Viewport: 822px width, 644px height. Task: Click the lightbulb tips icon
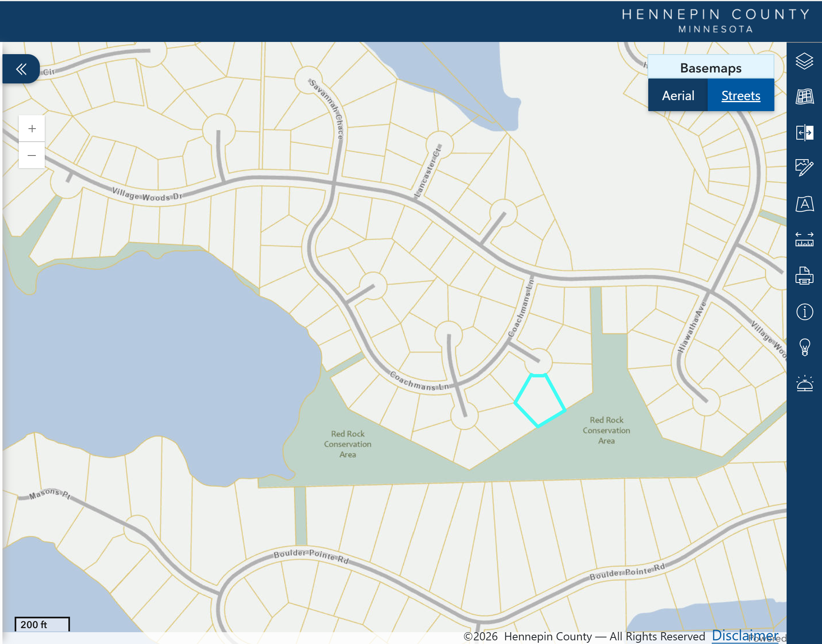tap(805, 347)
